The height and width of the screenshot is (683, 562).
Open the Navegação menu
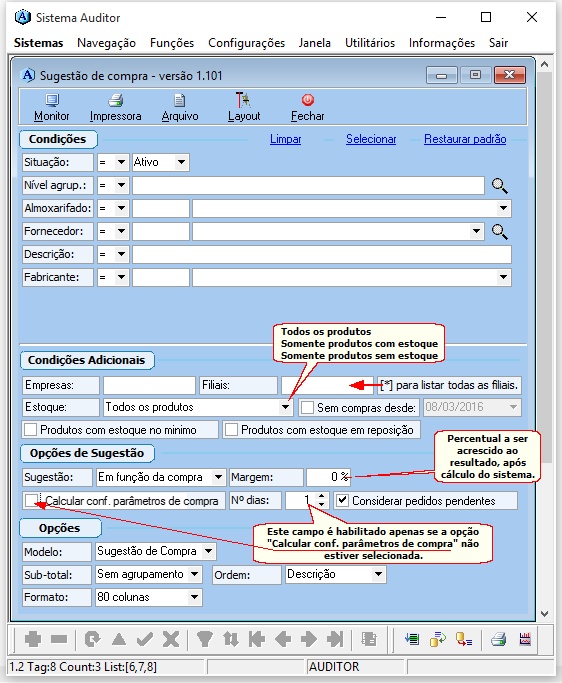coord(106,43)
